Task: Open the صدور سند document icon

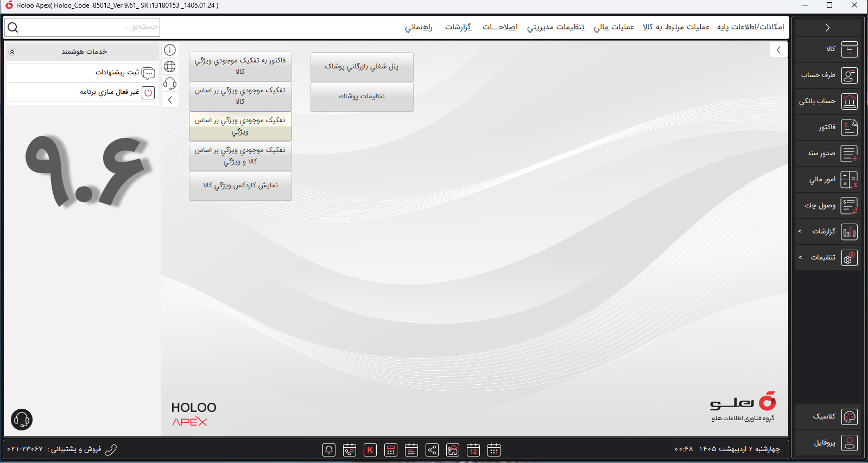Action: 849,154
